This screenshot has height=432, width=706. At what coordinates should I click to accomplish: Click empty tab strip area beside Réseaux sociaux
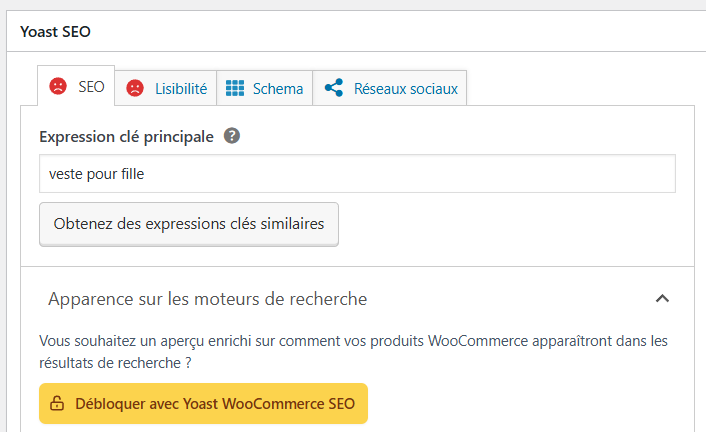coord(580,88)
